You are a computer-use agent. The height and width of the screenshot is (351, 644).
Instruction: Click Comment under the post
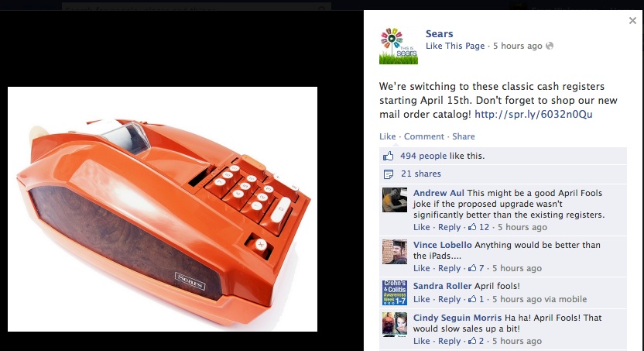pyautogui.click(x=424, y=136)
